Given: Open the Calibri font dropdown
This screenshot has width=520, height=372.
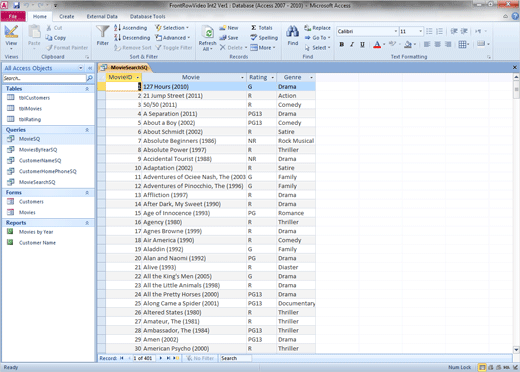Looking at the screenshot, I should 396,31.
